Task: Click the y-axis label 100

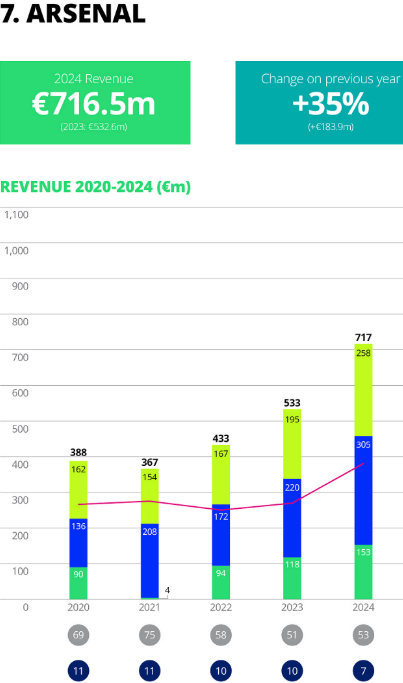Action: click(x=20, y=571)
